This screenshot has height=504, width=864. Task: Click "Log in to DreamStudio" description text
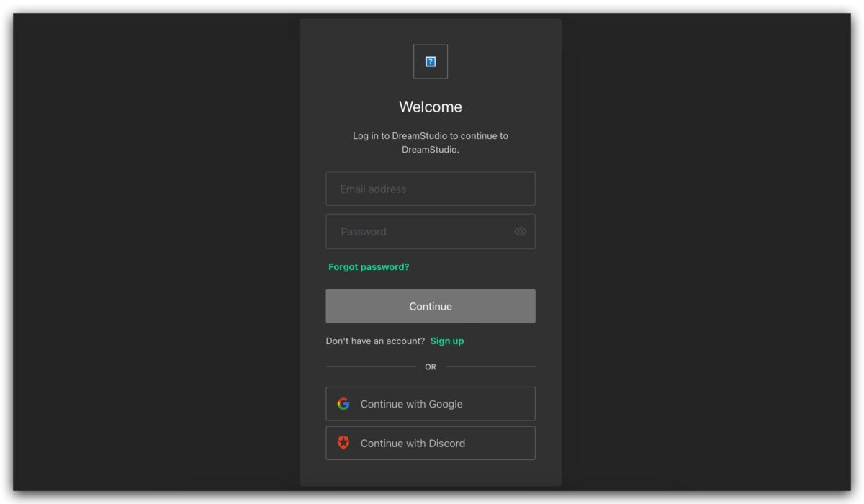click(431, 143)
